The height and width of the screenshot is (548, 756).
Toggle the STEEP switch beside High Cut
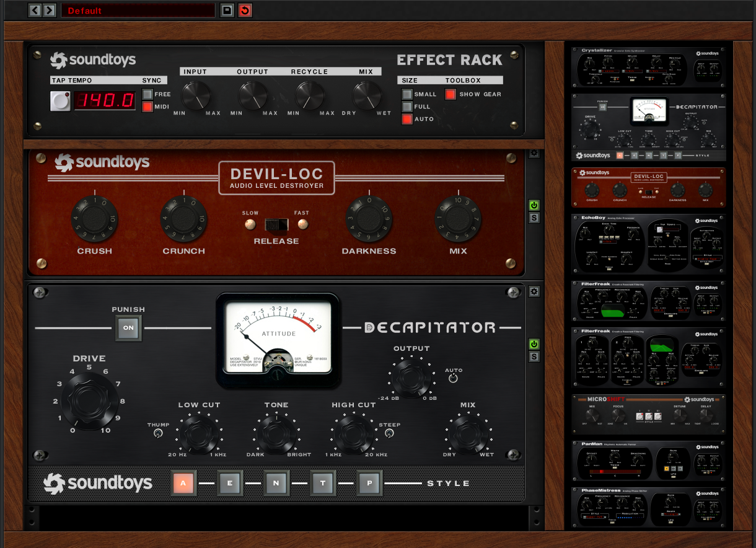(x=388, y=434)
